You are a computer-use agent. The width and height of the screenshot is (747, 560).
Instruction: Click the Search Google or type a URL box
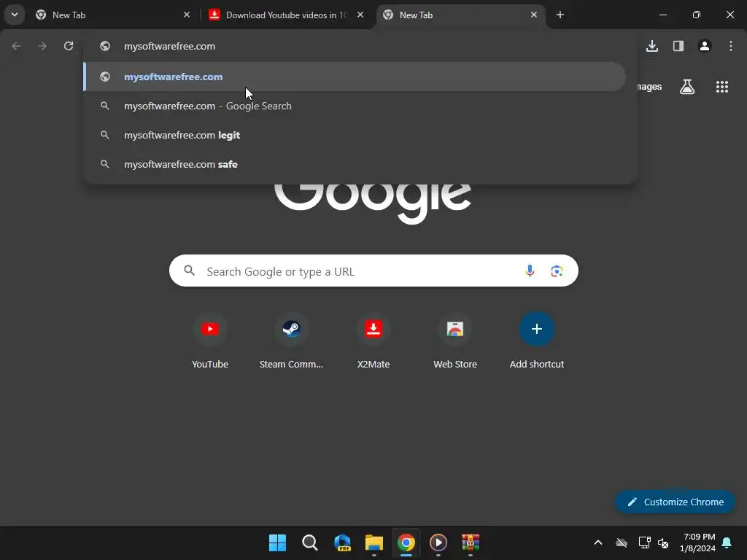(373, 271)
